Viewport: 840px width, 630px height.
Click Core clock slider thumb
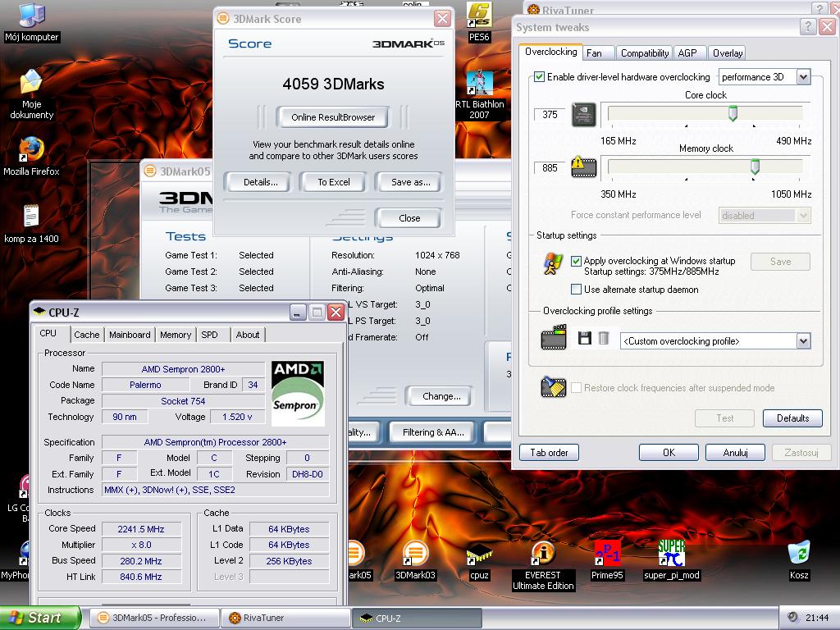pos(733,113)
